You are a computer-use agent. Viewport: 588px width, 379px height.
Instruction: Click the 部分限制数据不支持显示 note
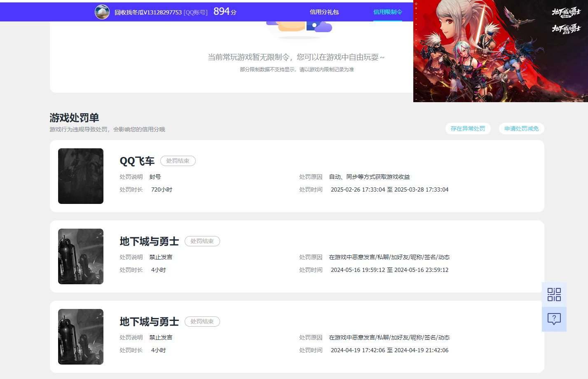297,70
